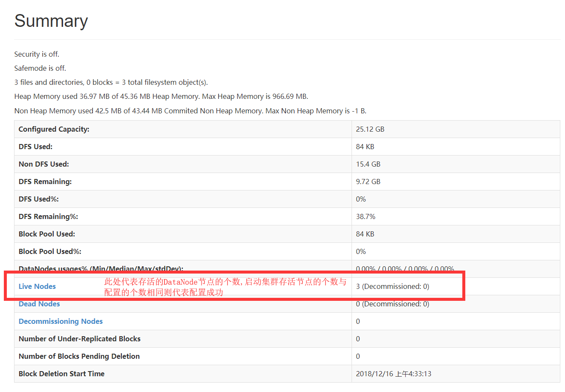The height and width of the screenshot is (392, 565).
Task: Click the Block Pool Used% value 0%
Action: (x=361, y=251)
